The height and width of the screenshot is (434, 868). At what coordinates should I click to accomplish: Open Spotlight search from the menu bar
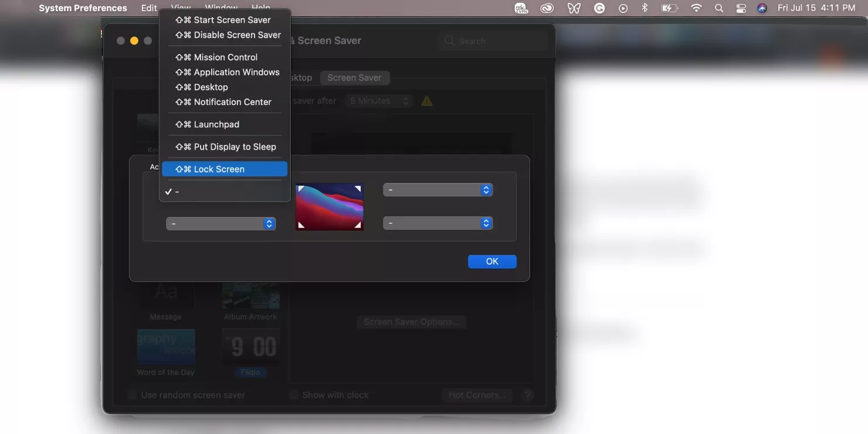719,8
